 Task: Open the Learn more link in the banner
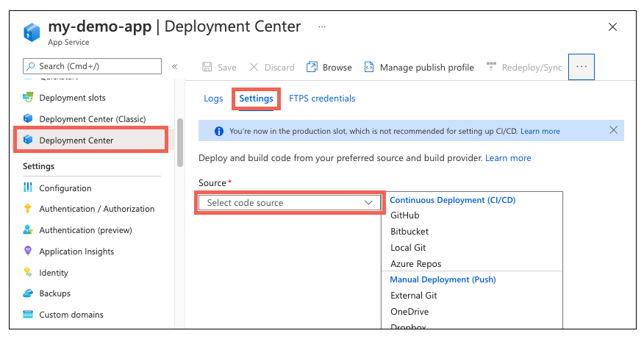[x=540, y=131]
